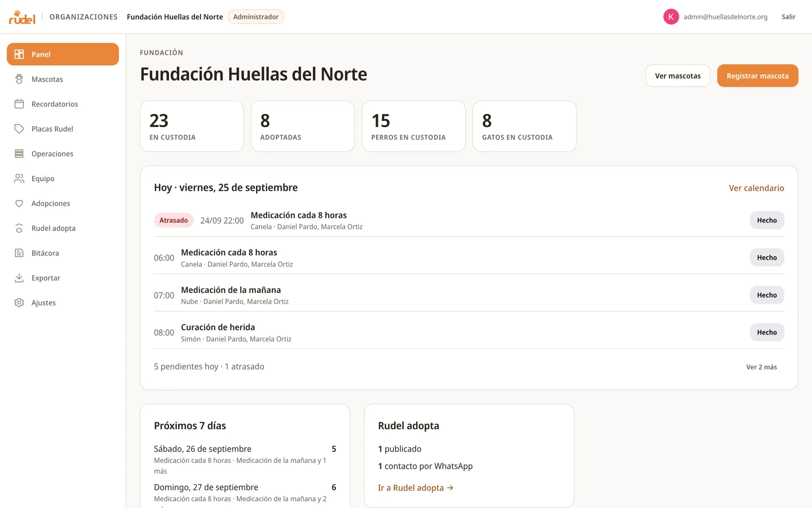Click the red Atrasado status badge
812x508 pixels.
click(174, 220)
